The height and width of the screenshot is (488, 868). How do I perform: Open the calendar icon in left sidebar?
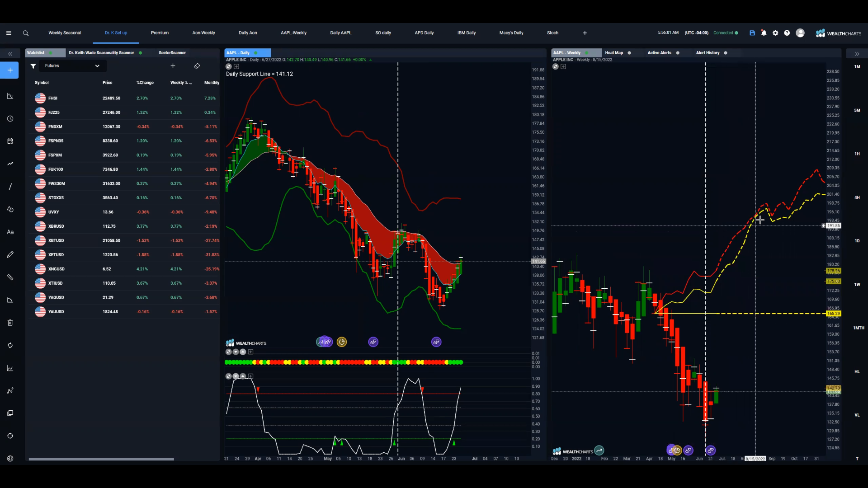10,141
